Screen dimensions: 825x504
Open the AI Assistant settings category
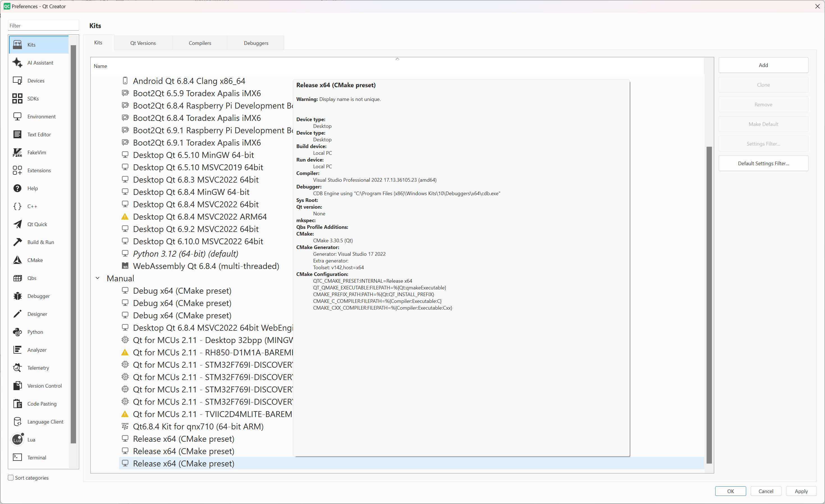click(40, 63)
